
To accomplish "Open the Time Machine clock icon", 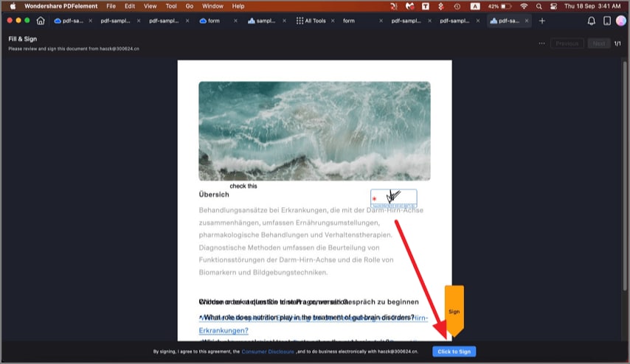I will pos(457,6).
